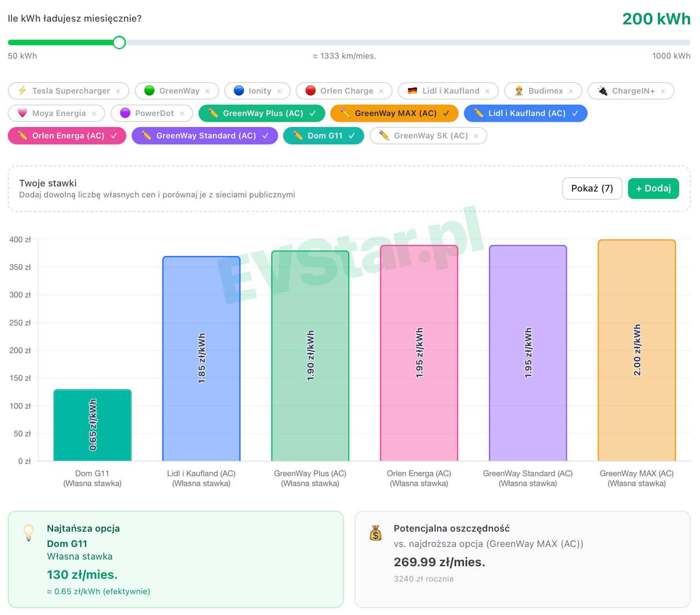The height and width of the screenshot is (615, 700).
Task: Enable the GreenWay SK (AC) custom rate chip
Action: (428, 136)
